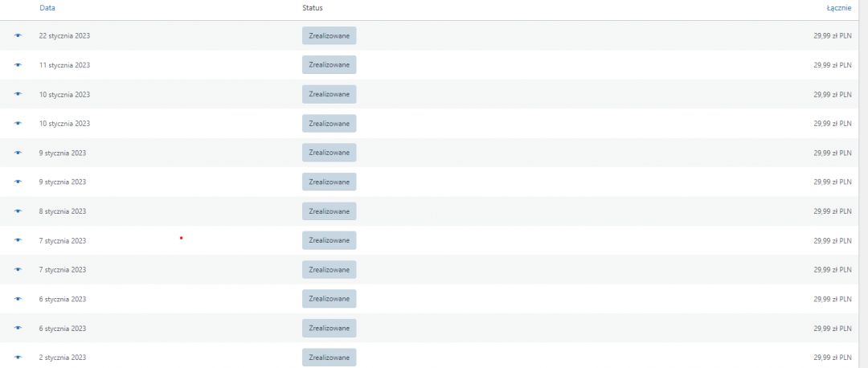Viewport: 868px width, 368px height.
Task: Click the 29,99 zł total for 22 stycznia order
Action: 832,35
